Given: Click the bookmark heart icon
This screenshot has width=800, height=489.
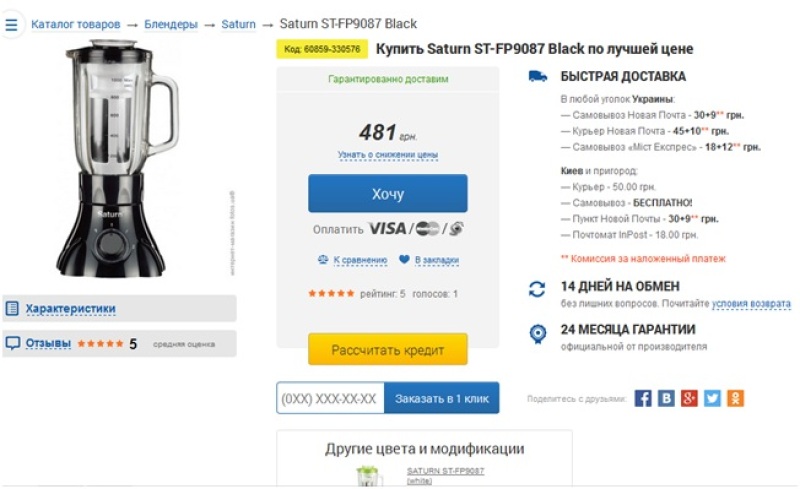Looking at the screenshot, I should 404,260.
